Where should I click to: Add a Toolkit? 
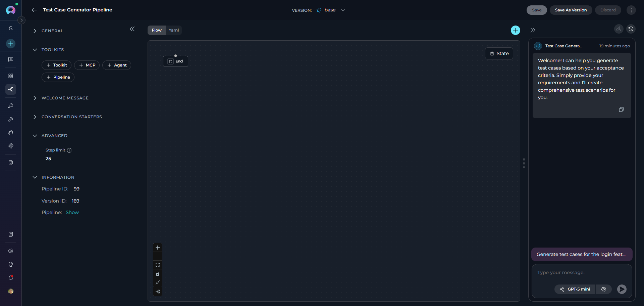(x=57, y=65)
